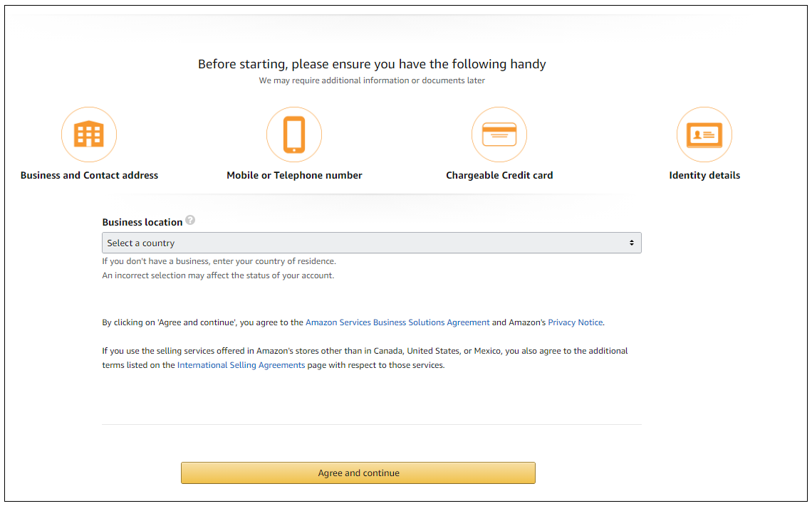The width and height of the screenshot is (812, 506).
Task: Click the Chargeable Credit card icon
Action: click(499, 135)
